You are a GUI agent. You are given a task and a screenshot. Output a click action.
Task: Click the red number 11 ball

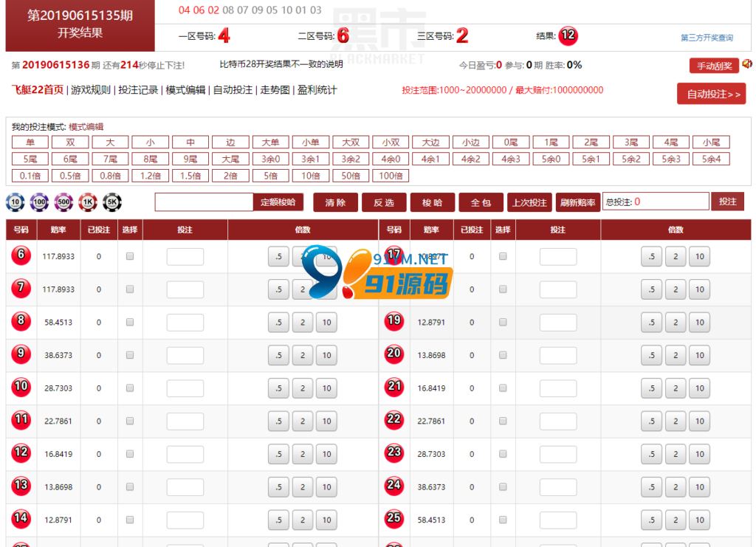click(x=21, y=420)
